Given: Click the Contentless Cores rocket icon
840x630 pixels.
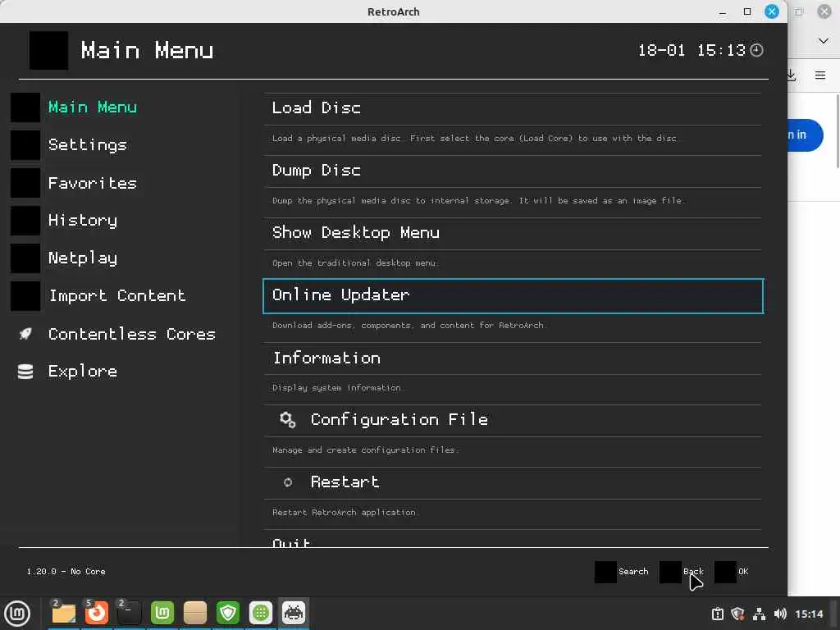Looking at the screenshot, I should tap(25, 334).
